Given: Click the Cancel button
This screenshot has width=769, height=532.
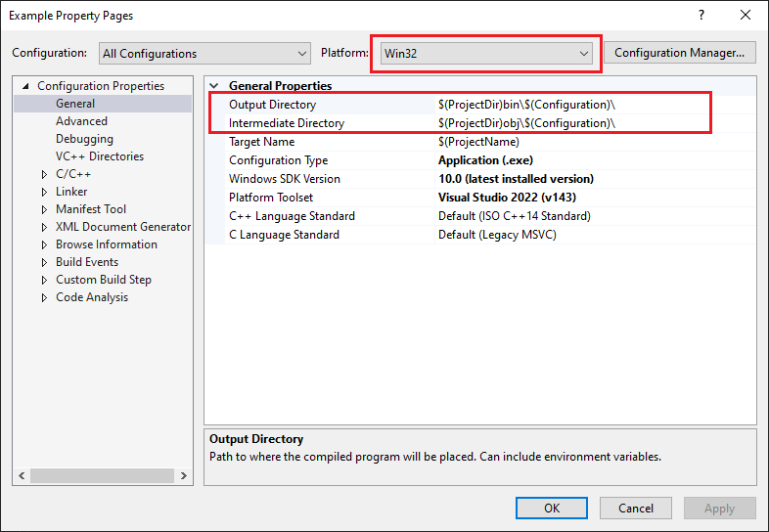Looking at the screenshot, I should [636, 508].
